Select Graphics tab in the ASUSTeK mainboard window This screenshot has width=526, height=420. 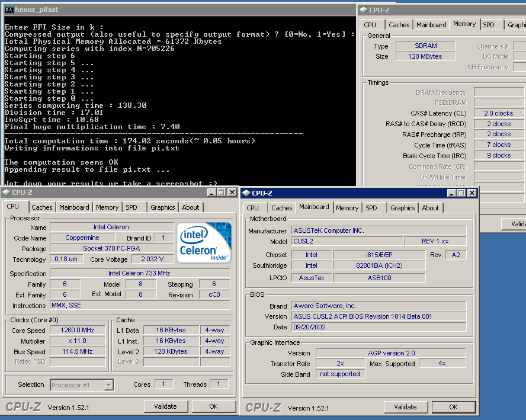click(403, 208)
